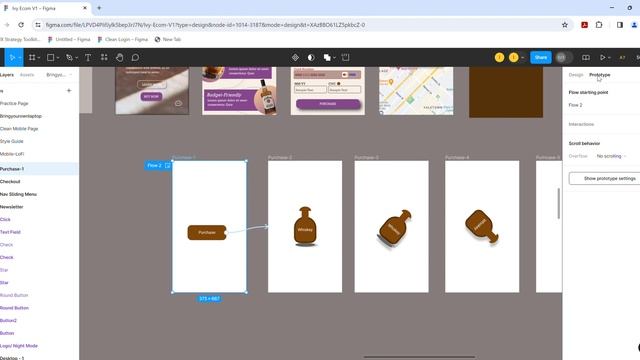Image resolution: width=640 pixels, height=360 pixels.
Task: Click the map frame thumbnail on canvas
Action: (x=416, y=91)
